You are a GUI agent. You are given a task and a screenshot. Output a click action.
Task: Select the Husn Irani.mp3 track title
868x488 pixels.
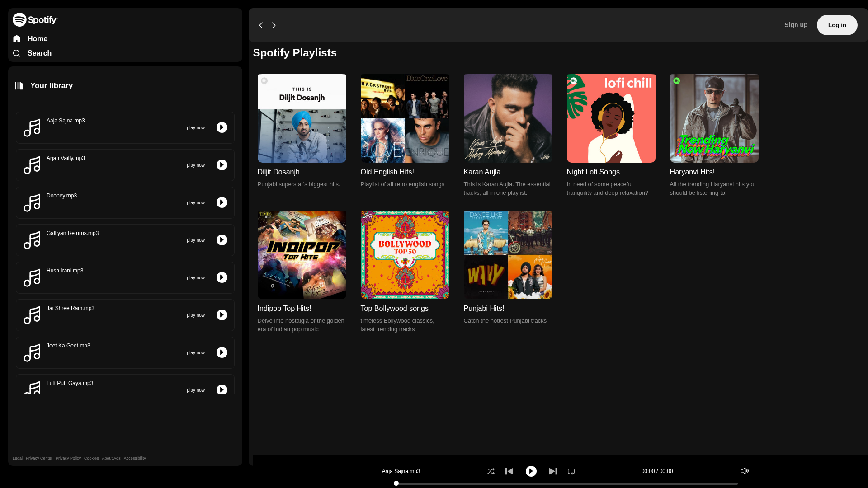65,271
